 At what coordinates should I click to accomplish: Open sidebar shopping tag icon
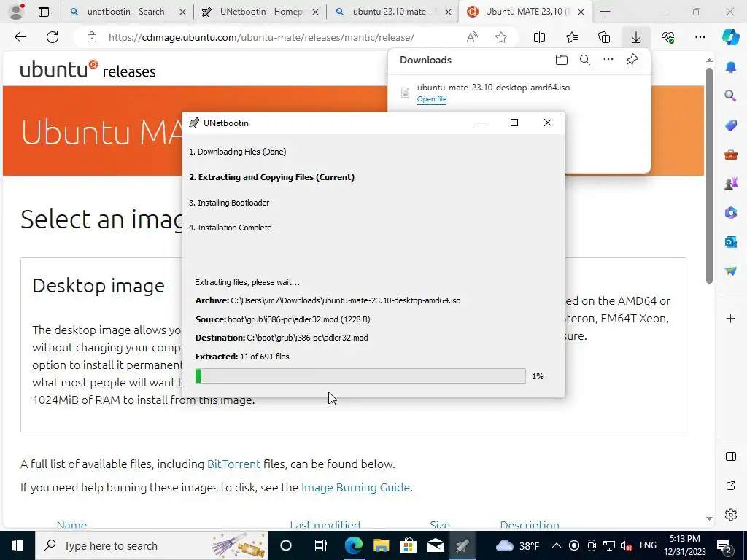731,125
